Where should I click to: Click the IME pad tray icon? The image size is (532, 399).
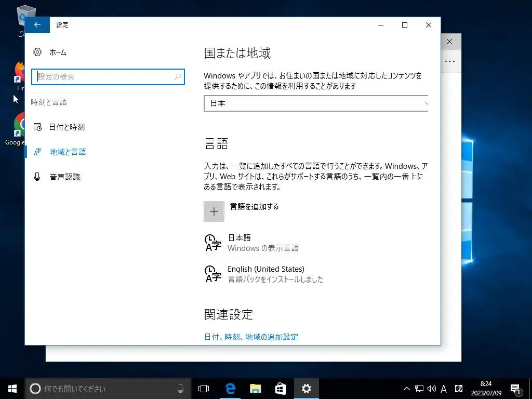(x=458, y=389)
